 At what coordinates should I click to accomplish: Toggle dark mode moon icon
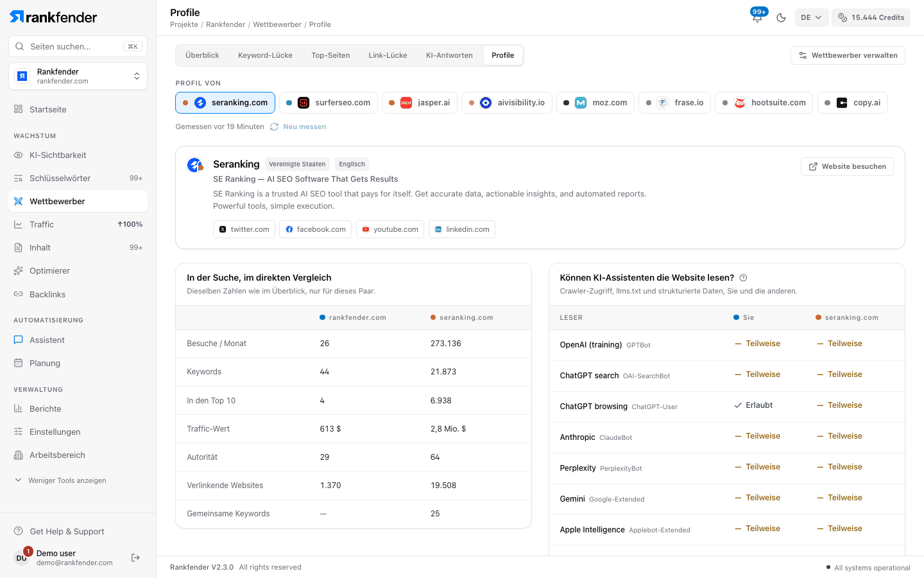click(x=781, y=18)
